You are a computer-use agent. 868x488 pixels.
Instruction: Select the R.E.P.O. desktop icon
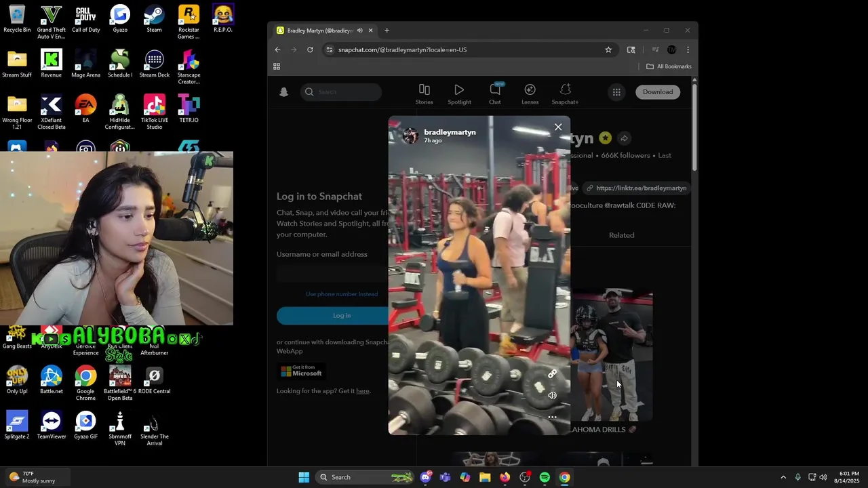(223, 19)
